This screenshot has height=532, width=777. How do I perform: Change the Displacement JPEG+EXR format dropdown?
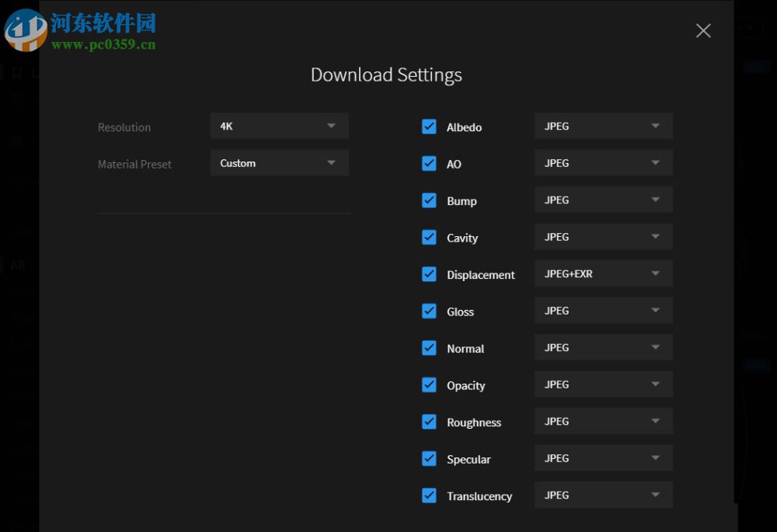[x=603, y=273]
